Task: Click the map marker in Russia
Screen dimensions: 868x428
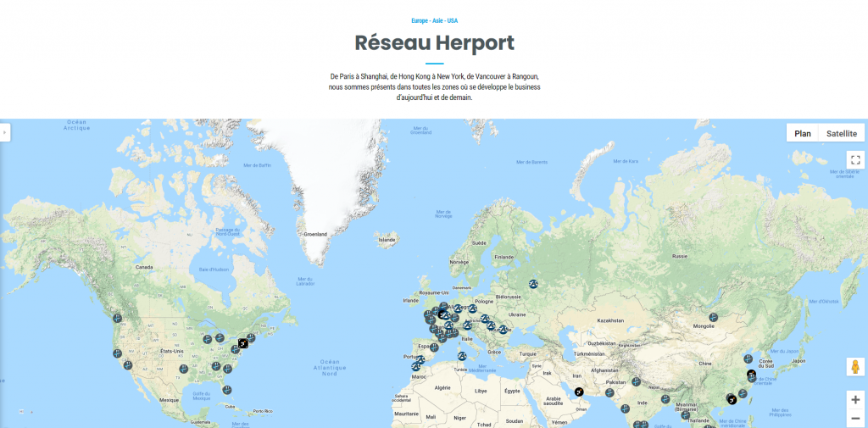Action: pos(533,284)
